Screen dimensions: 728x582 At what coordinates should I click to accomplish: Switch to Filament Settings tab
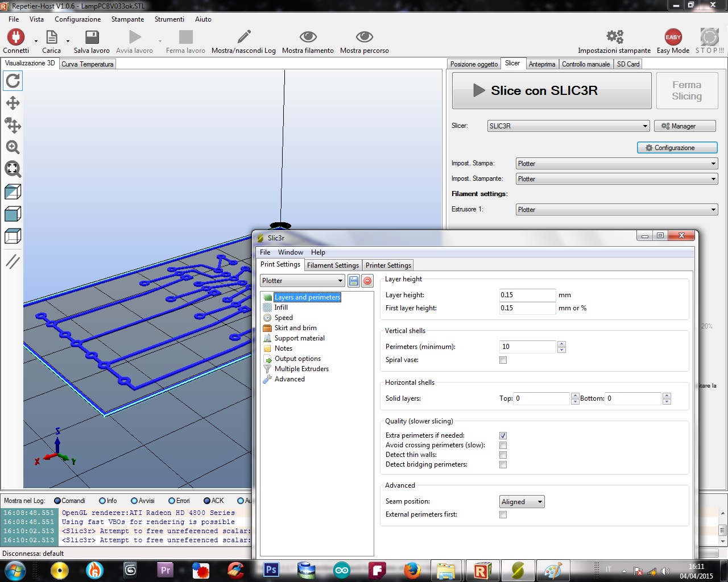pos(333,265)
